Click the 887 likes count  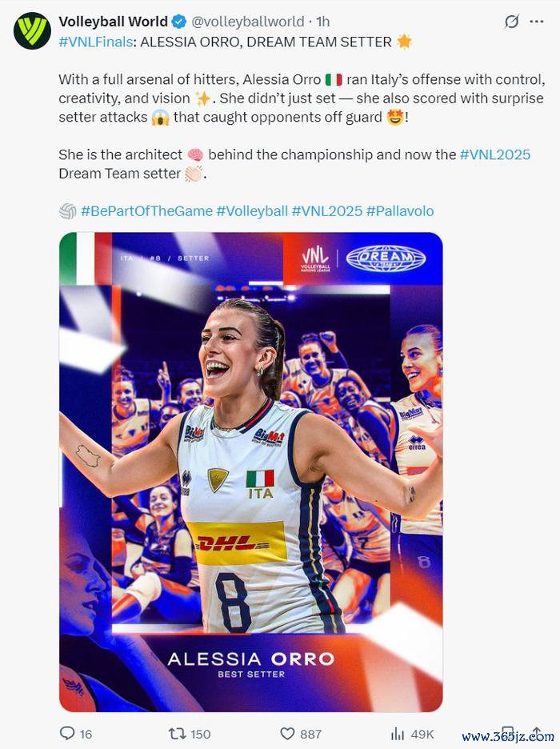310,734
